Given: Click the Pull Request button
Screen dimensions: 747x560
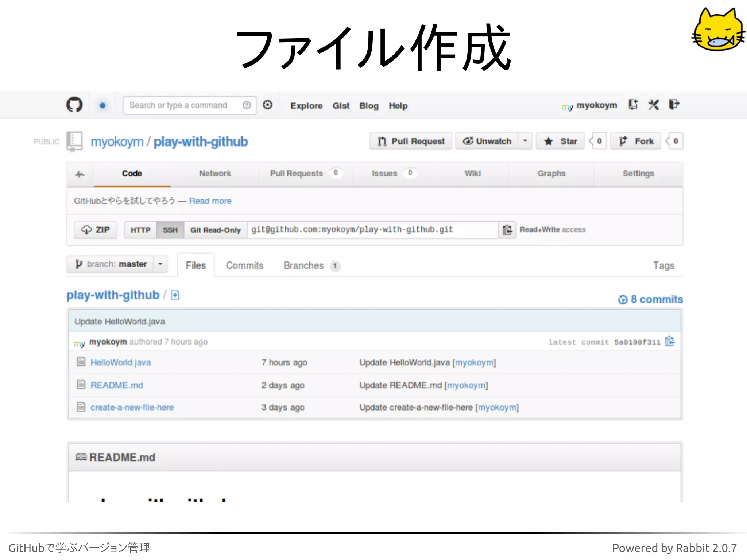Looking at the screenshot, I should pos(411,141).
